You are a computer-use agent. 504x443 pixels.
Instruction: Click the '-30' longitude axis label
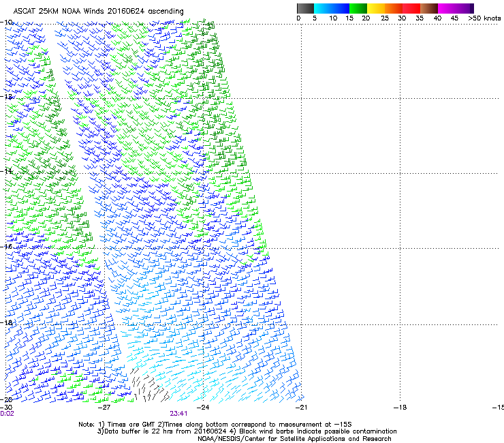pos(6,408)
